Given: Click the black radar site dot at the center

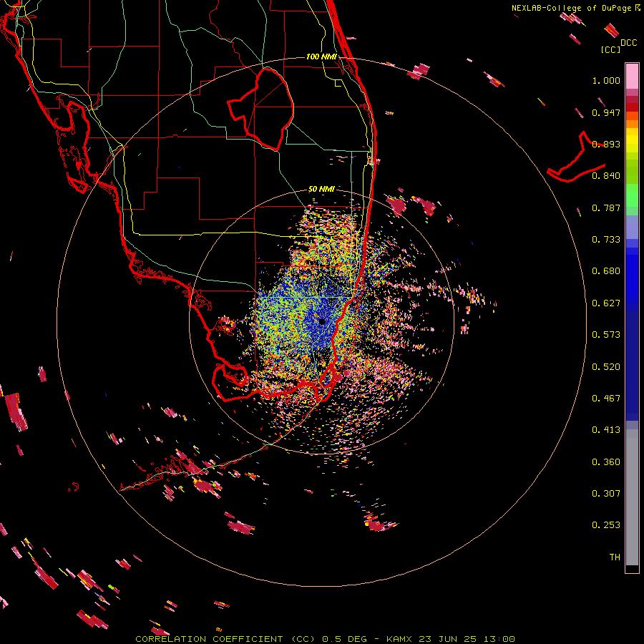Looking at the screenshot, I should (x=321, y=321).
